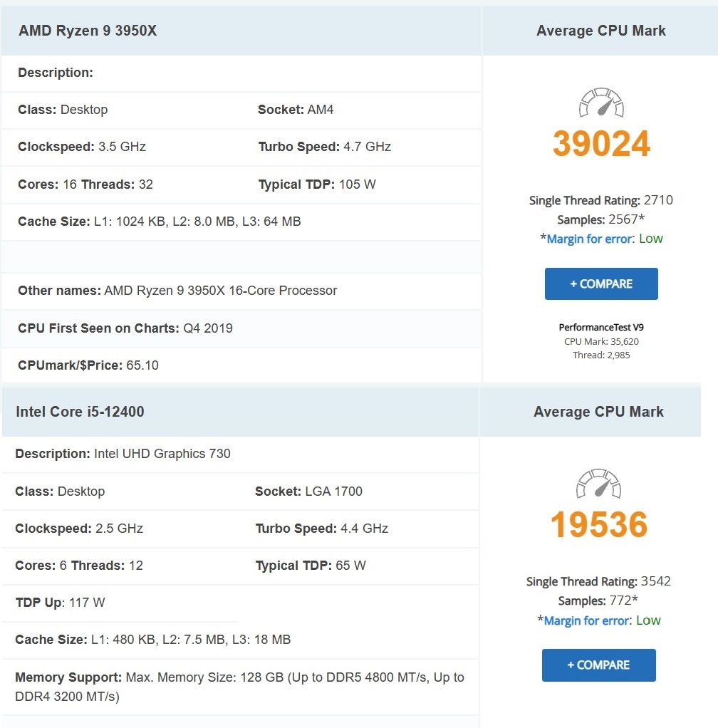Select the Turbo Speed 4.7 GHz entry
The image size is (718, 728).
click(x=325, y=147)
